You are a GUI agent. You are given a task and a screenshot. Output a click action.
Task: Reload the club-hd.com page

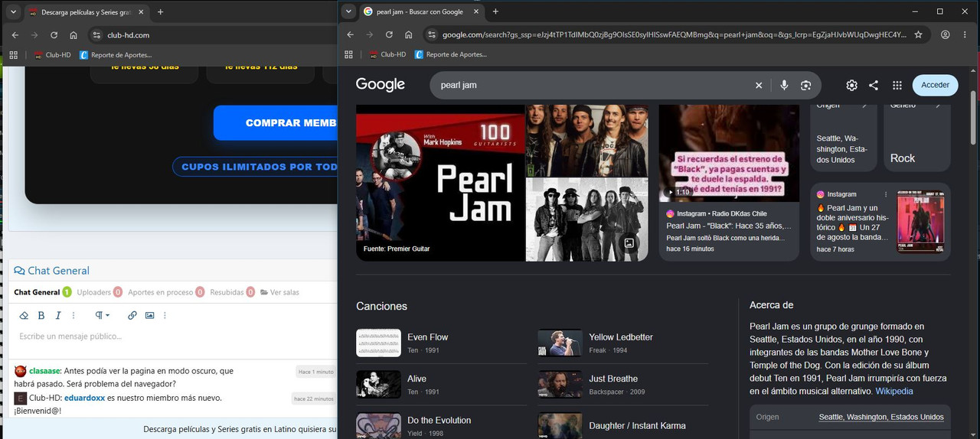click(54, 34)
